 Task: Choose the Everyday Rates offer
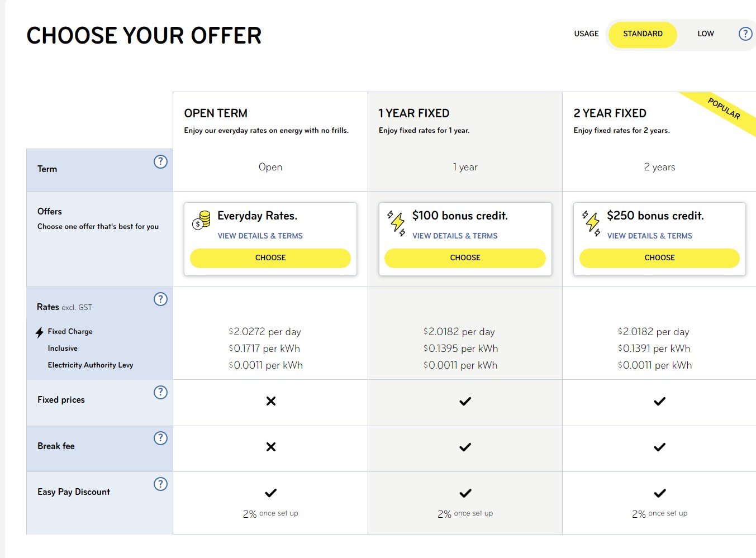tap(270, 258)
